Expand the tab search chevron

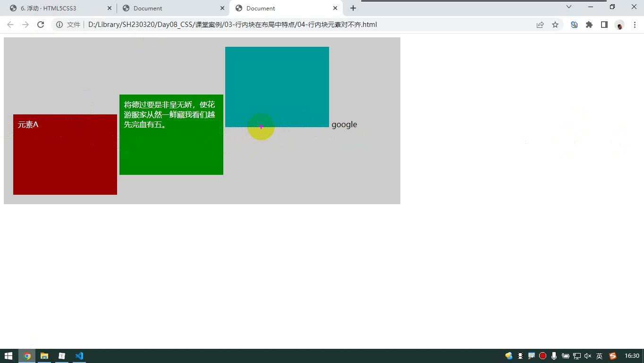click(x=569, y=7)
